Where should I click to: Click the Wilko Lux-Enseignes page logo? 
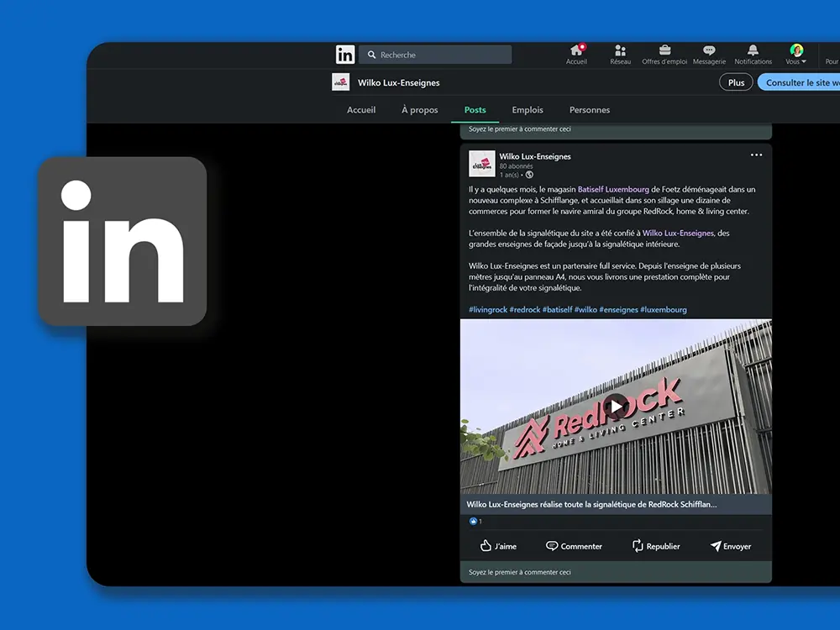coord(341,82)
